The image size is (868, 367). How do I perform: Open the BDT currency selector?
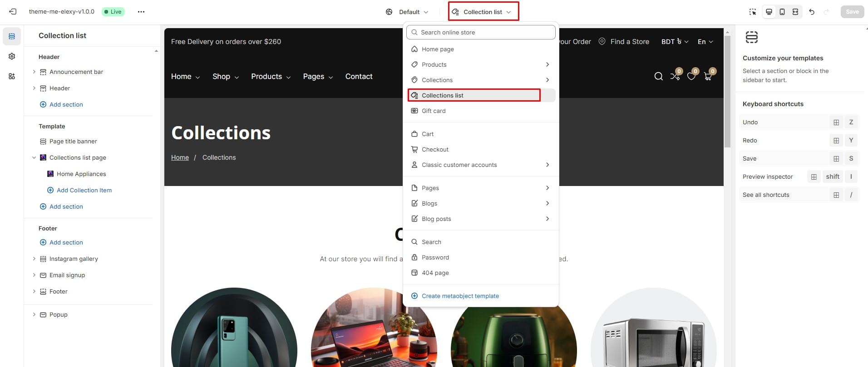point(675,41)
